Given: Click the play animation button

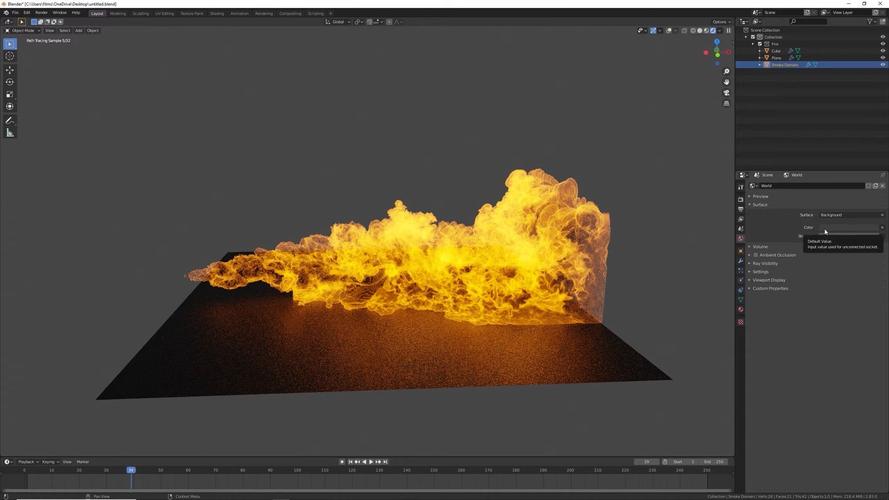Looking at the screenshot, I should coord(371,462).
